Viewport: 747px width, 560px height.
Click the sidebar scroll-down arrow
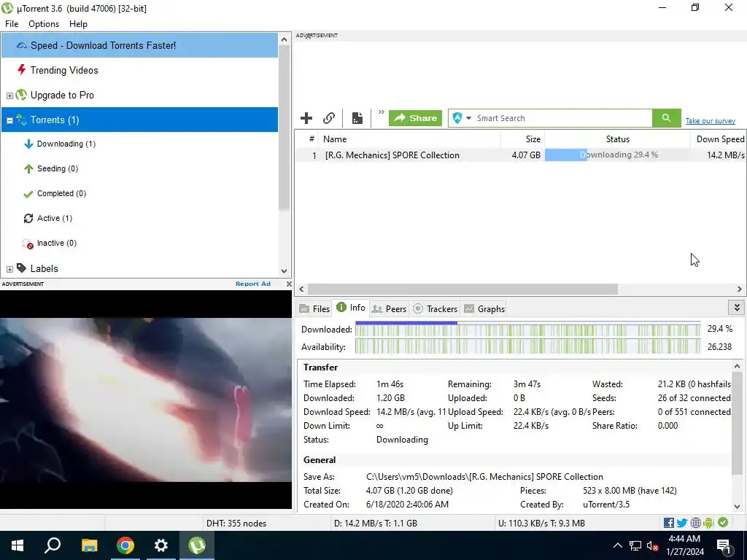click(x=285, y=271)
